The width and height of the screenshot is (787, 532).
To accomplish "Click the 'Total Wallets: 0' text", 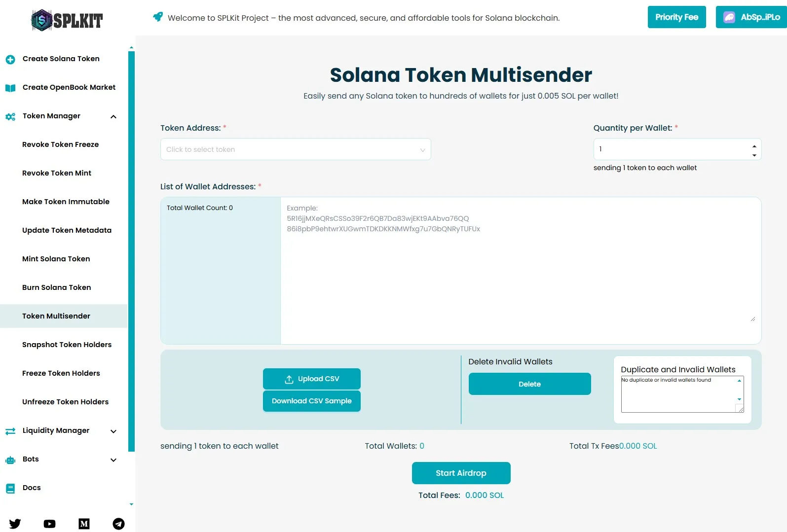I will [x=394, y=446].
